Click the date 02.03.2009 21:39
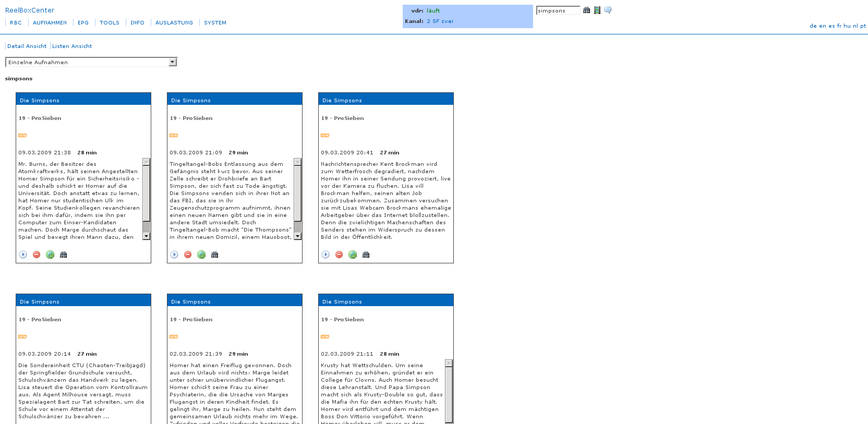Viewport: 868px width, 424px height. pyautogui.click(x=196, y=354)
